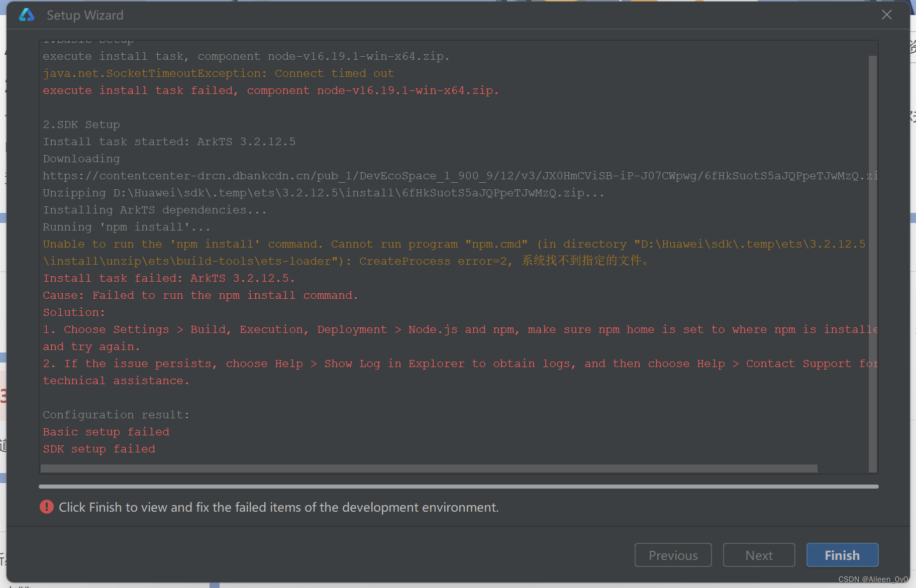The height and width of the screenshot is (588, 916).
Task: Close the Setup Wizard dialog
Action: (887, 15)
